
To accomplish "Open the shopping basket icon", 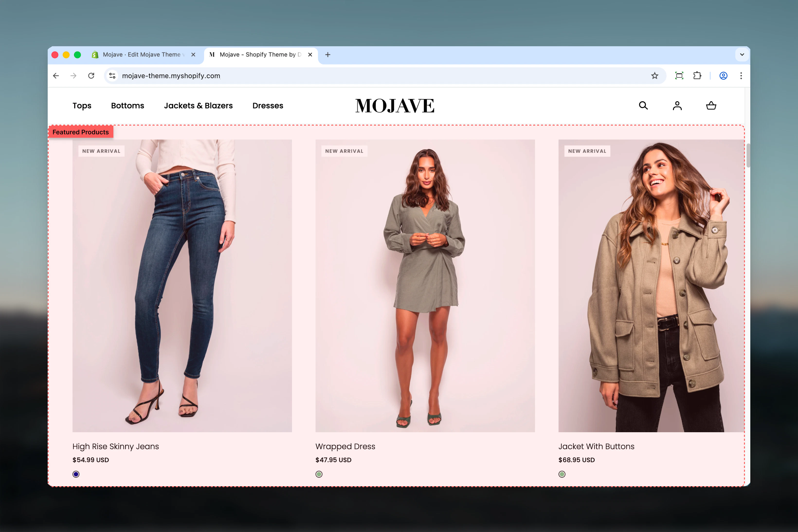I will click(x=711, y=106).
